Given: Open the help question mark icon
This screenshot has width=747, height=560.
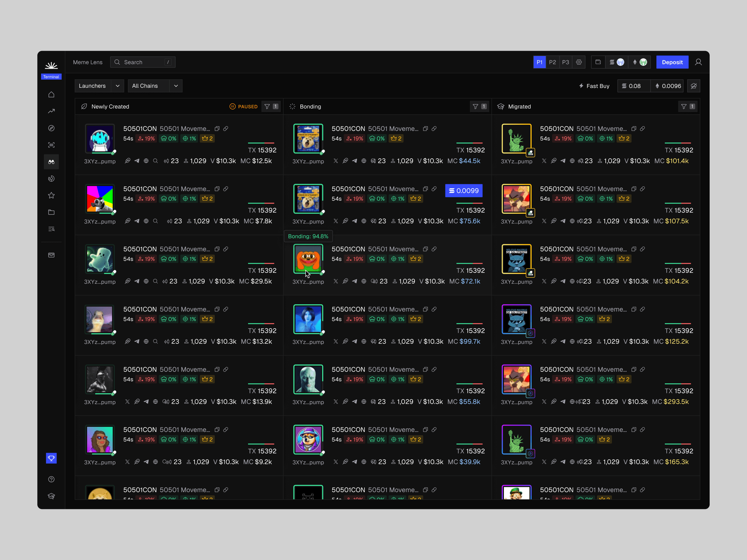Looking at the screenshot, I should tap(51, 479).
